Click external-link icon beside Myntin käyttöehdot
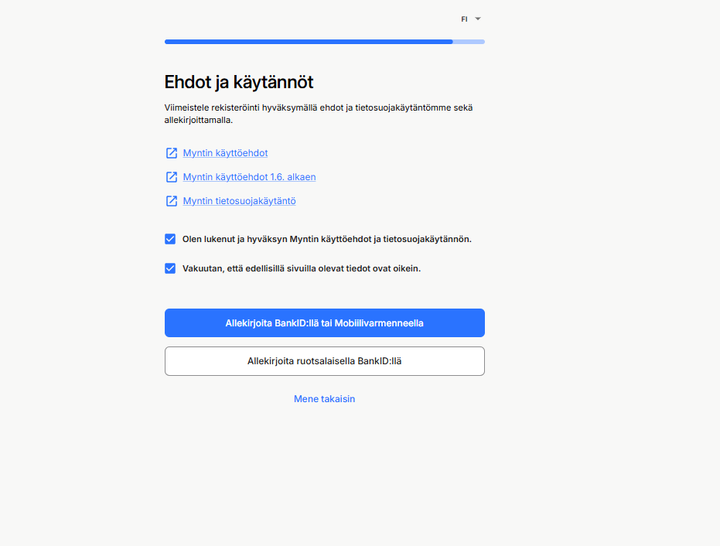 (171, 153)
